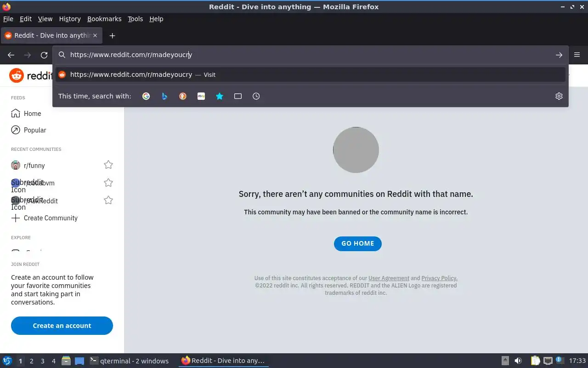Favorite r/funny with star

coord(108,165)
